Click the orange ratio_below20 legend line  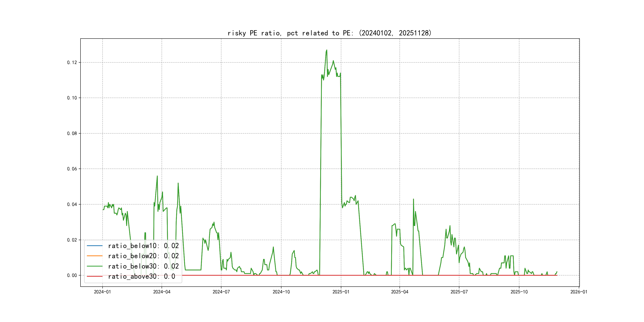coord(94,256)
